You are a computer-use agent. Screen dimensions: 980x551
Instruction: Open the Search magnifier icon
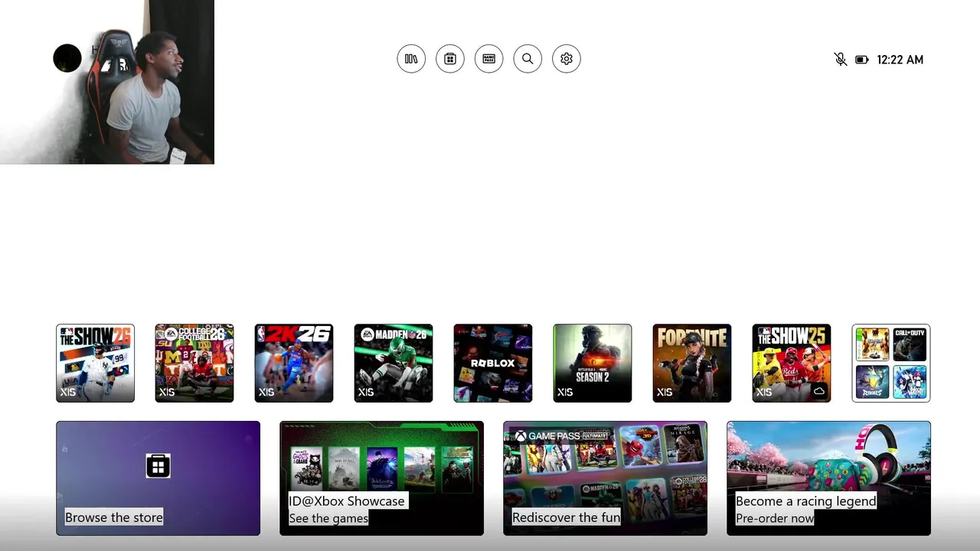coord(528,59)
